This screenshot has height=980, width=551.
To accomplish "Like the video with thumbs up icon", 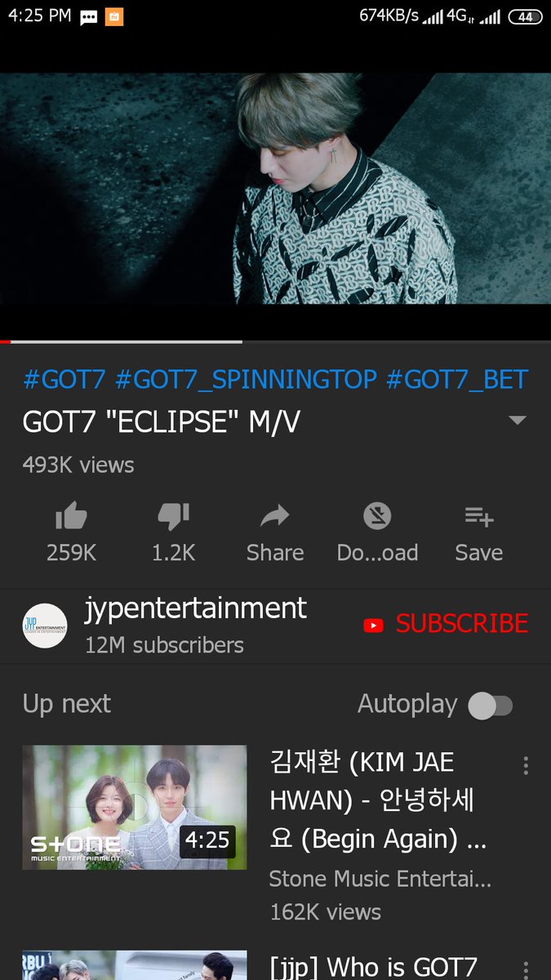I will click(x=71, y=516).
